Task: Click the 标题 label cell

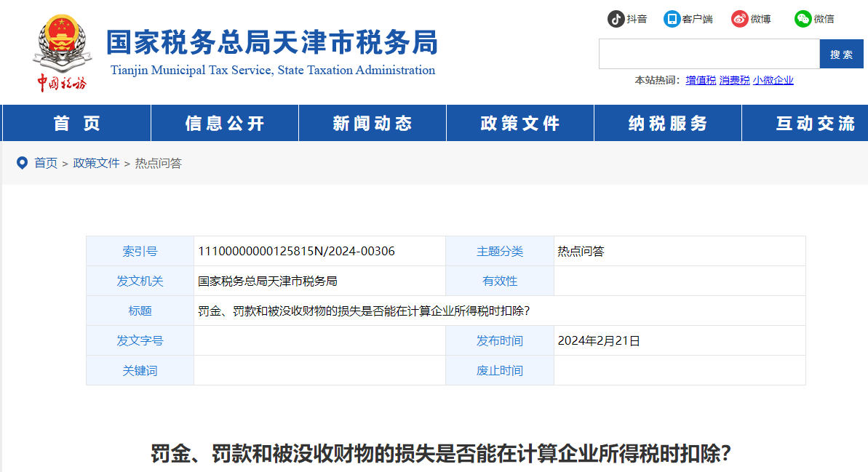Action: point(140,311)
